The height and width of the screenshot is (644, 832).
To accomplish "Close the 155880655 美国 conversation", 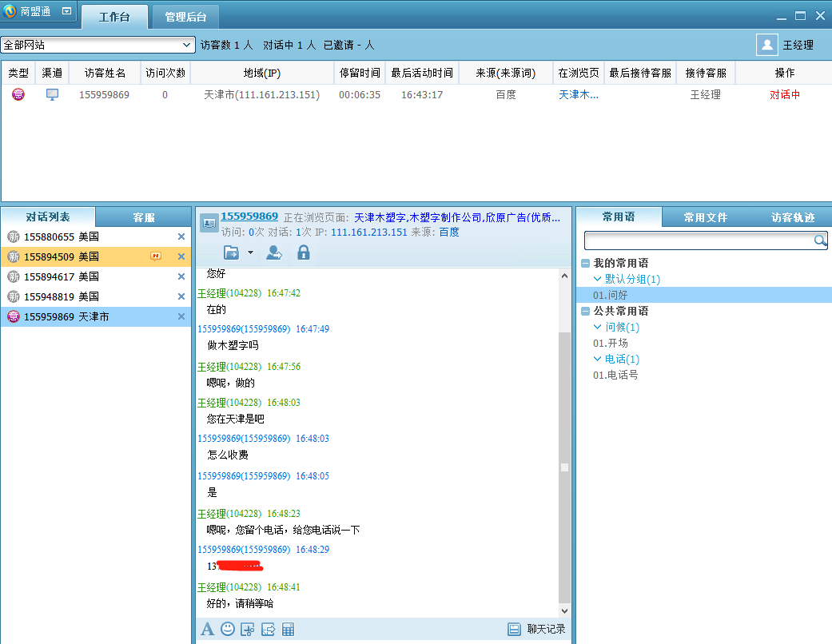I will pos(181,237).
